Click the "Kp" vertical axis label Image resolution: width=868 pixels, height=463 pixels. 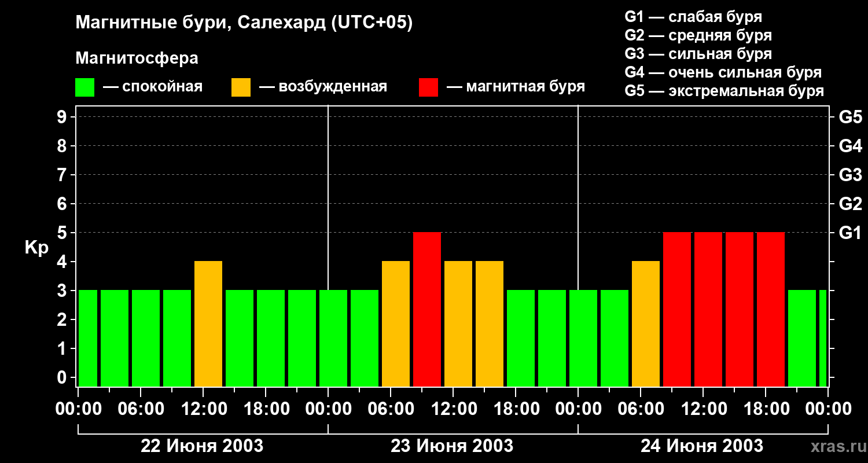point(36,247)
